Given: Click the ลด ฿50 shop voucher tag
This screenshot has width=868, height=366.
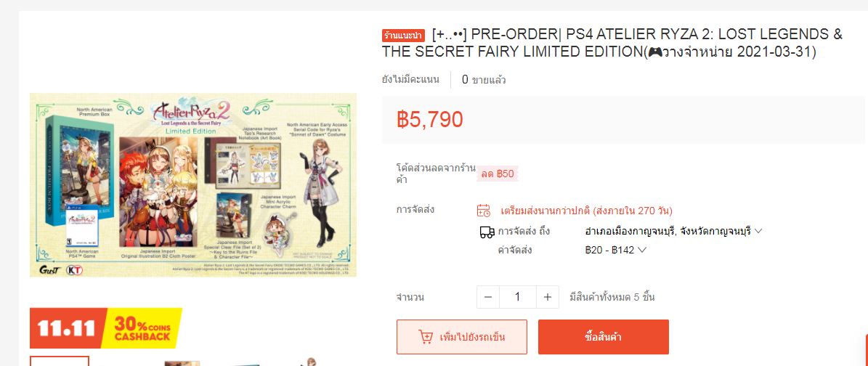Looking at the screenshot, I should (x=498, y=174).
